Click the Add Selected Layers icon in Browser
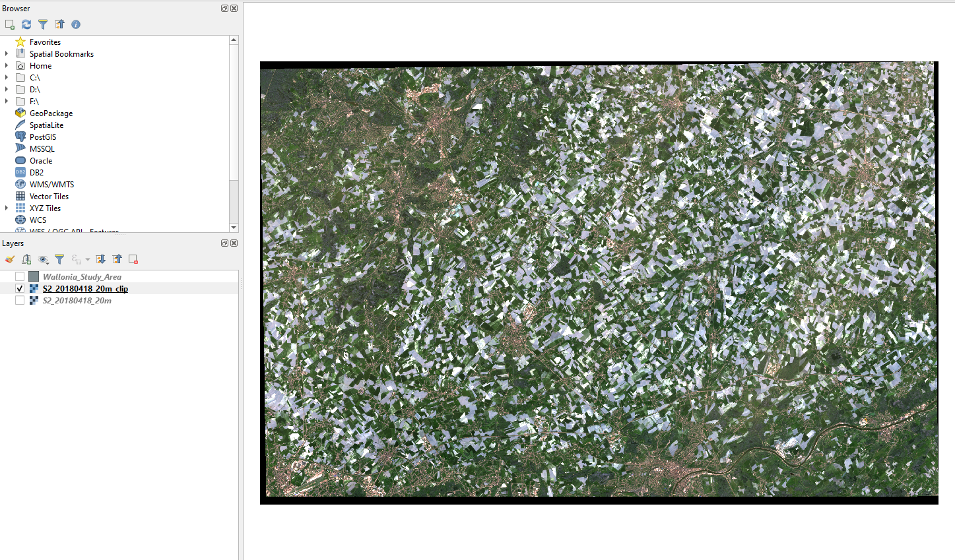The image size is (955, 560). 9,24
